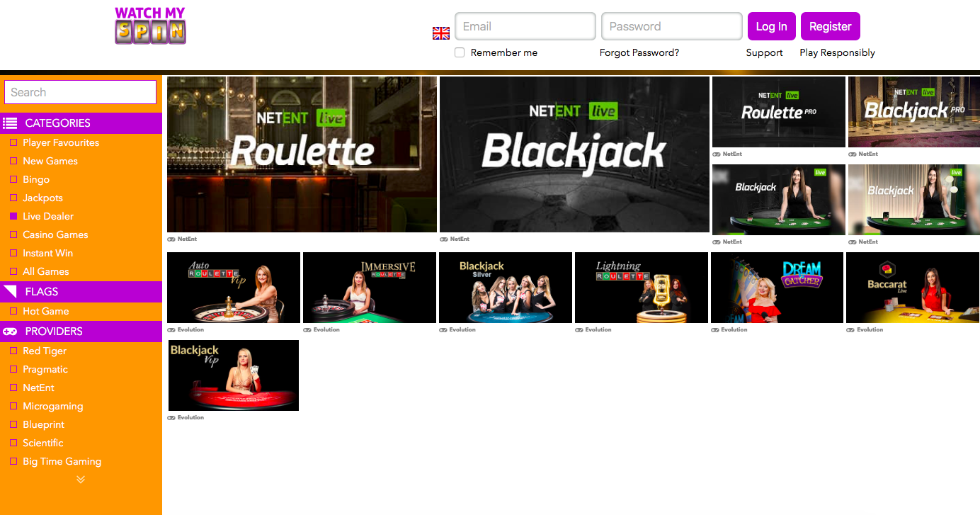Open Blackjack live tile with dark background
The width and height of the screenshot is (980, 515).
pyautogui.click(x=779, y=200)
